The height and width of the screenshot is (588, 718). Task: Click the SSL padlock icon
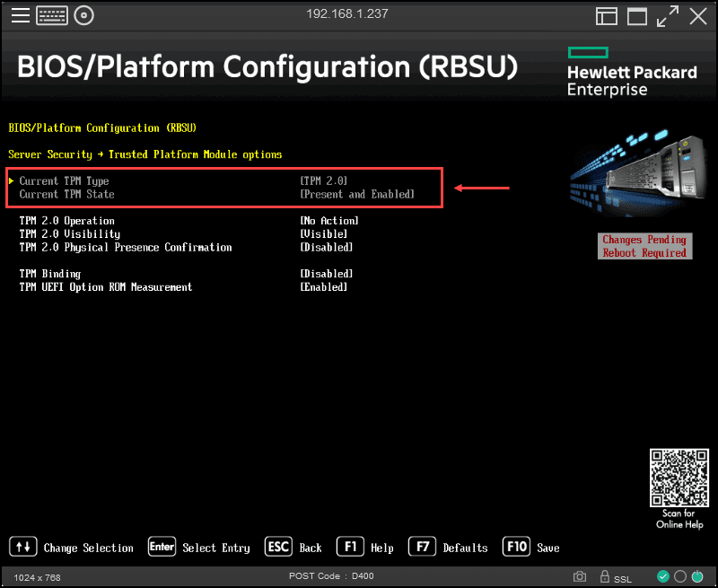click(x=604, y=576)
